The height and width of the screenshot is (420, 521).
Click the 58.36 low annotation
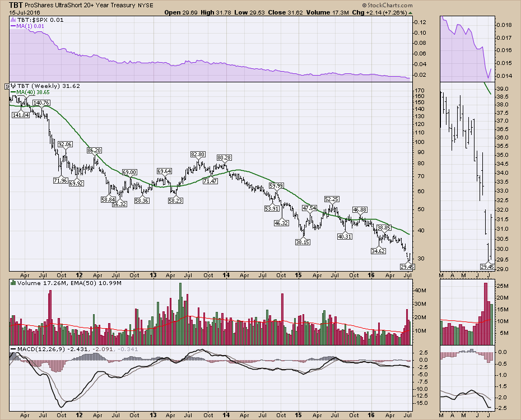pos(142,200)
